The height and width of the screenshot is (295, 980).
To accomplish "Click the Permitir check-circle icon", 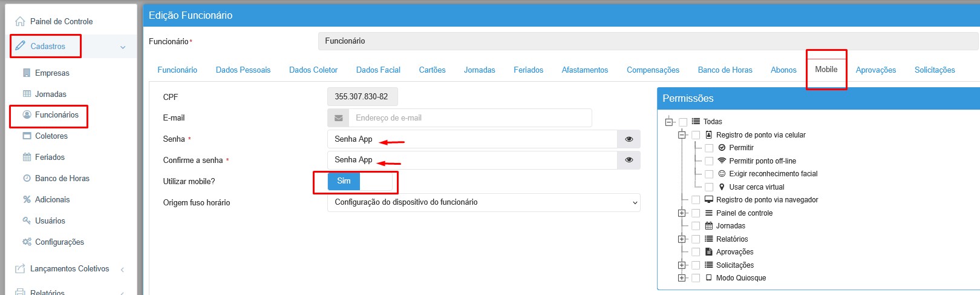I will 722,148.
